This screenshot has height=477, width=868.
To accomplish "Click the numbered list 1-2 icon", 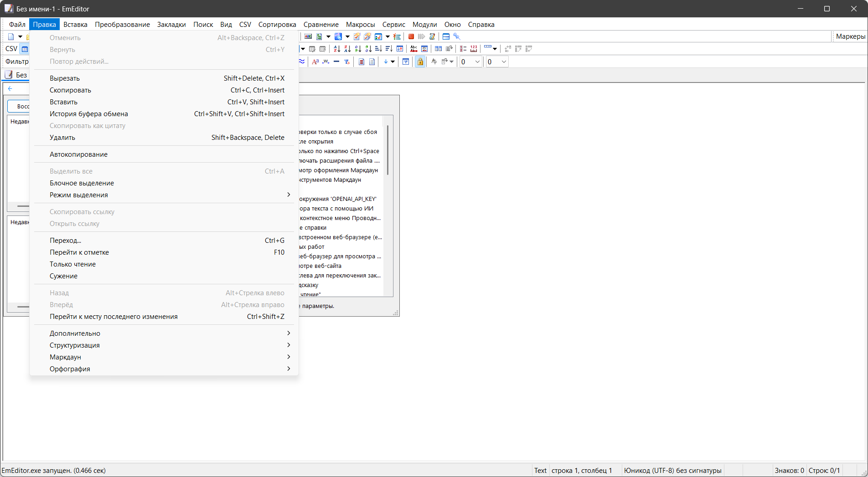I will click(463, 49).
